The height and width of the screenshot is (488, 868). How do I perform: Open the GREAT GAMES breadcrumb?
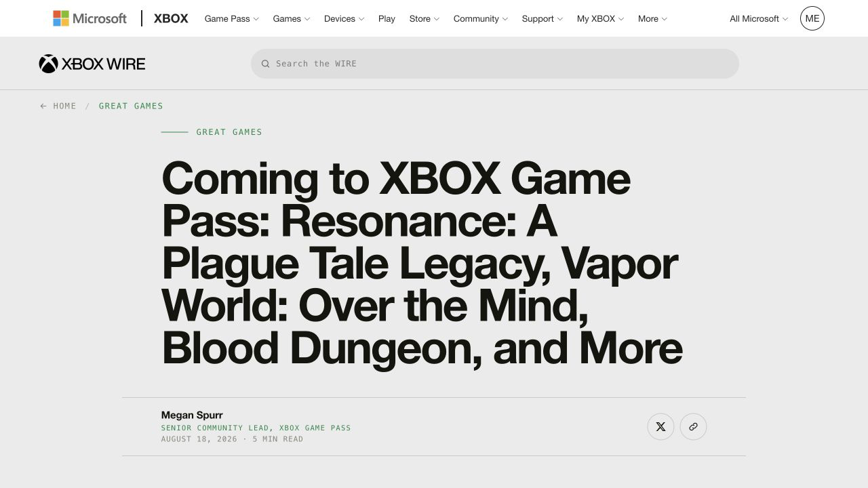pyautogui.click(x=131, y=106)
